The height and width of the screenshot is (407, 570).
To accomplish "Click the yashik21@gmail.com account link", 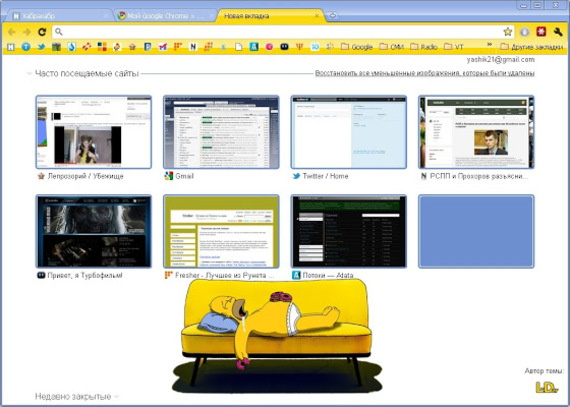I will [x=501, y=60].
